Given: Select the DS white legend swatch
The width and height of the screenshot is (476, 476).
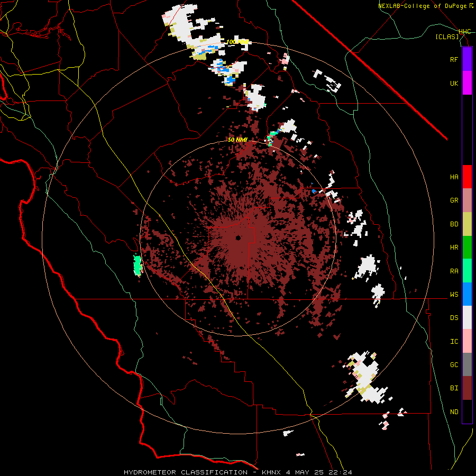Looking at the screenshot, I should pos(467,317).
